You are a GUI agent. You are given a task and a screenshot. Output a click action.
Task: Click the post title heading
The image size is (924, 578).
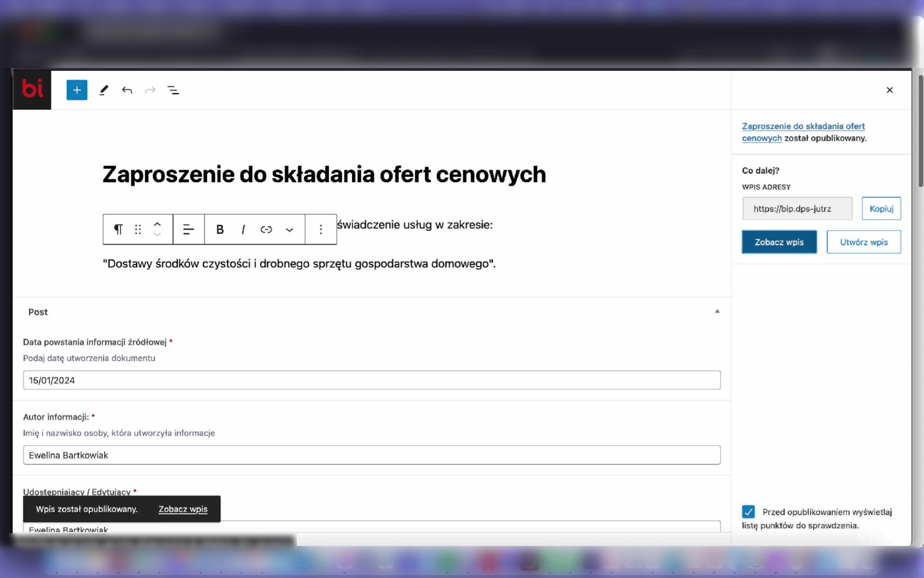click(x=324, y=174)
